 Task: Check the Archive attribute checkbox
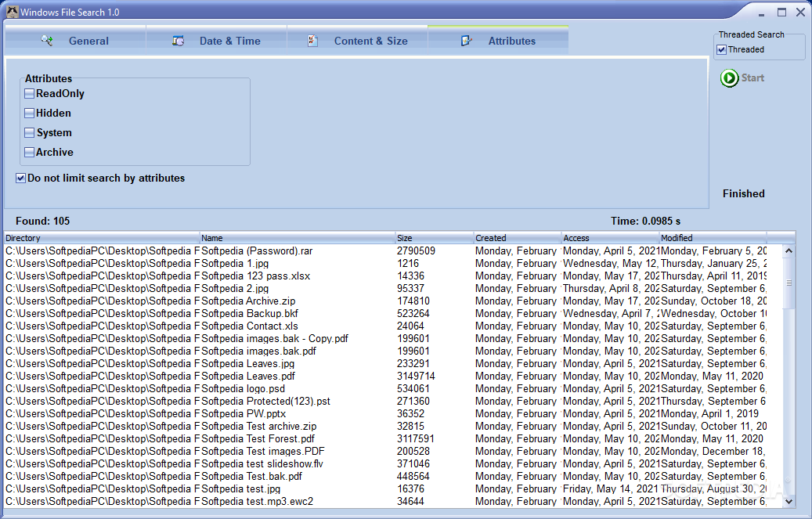click(x=30, y=153)
